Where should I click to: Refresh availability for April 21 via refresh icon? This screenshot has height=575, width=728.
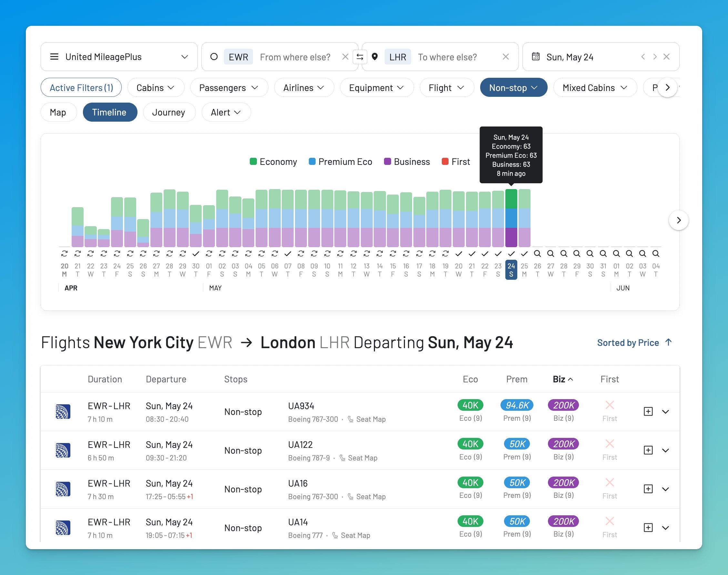point(77,253)
